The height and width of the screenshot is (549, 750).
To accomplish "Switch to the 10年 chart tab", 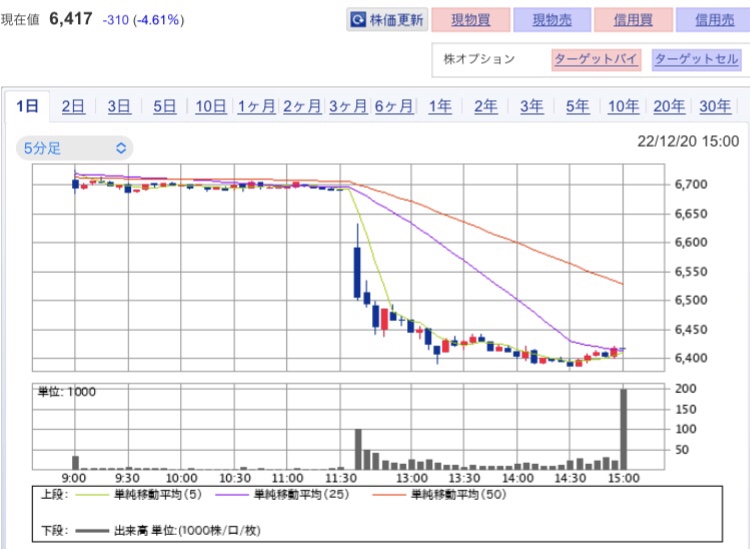I will tap(623, 106).
